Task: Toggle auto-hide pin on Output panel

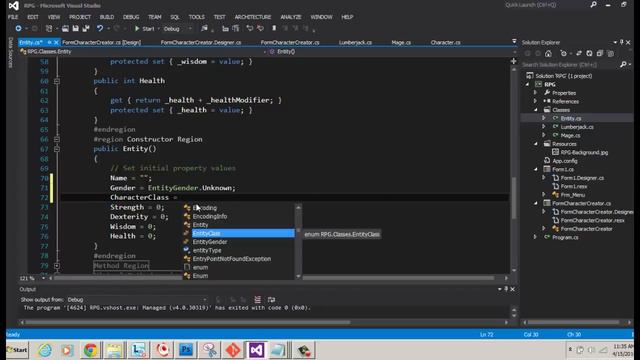Action: point(506,289)
